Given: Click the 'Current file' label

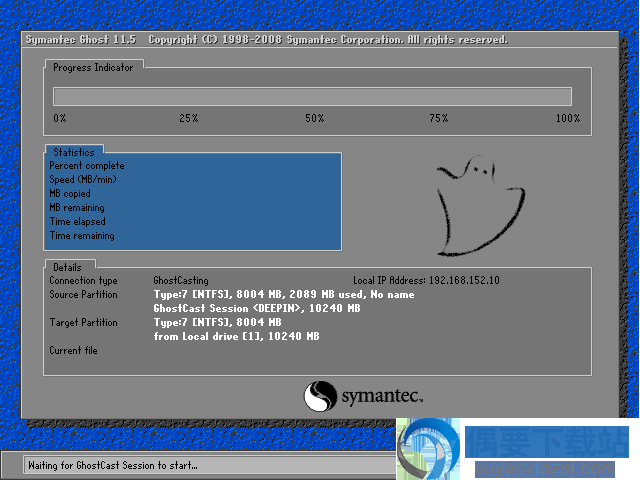Looking at the screenshot, I should click(73, 351).
